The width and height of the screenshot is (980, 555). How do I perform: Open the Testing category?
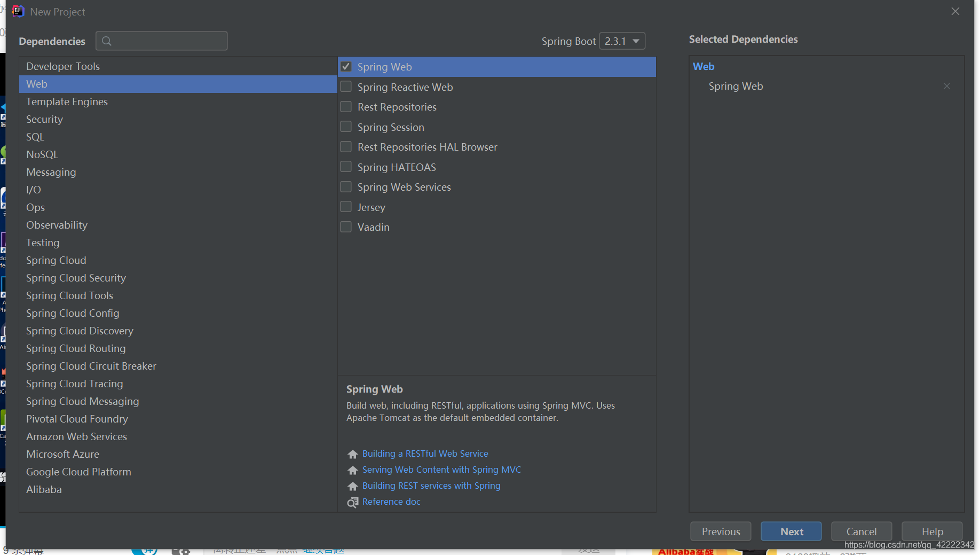tap(178, 243)
